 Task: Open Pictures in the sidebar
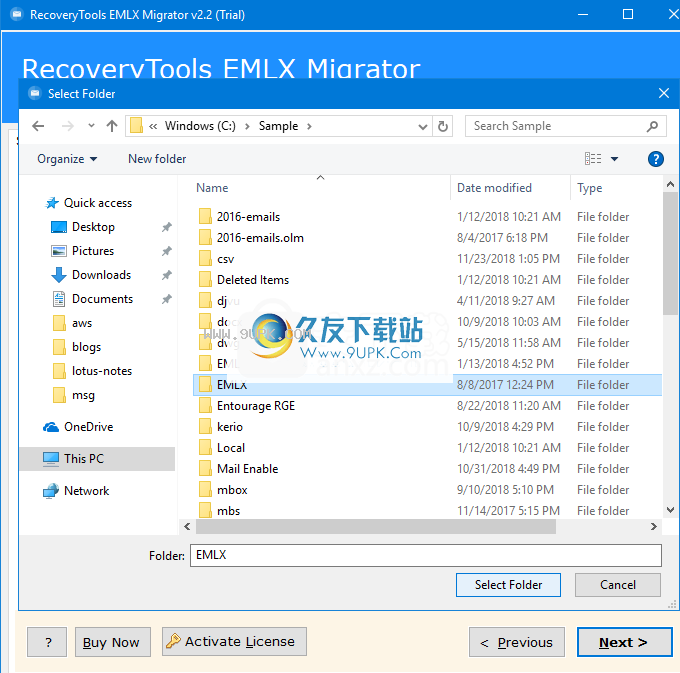tap(93, 251)
